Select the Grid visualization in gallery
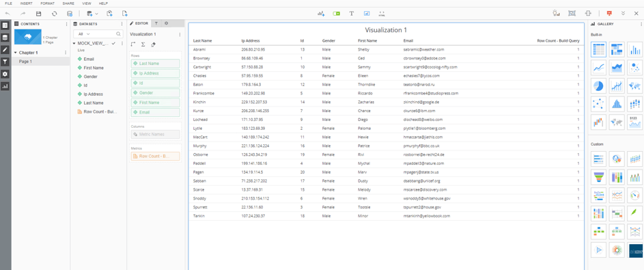Image resolution: width=644 pixels, height=270 pixels. (598, 49)
